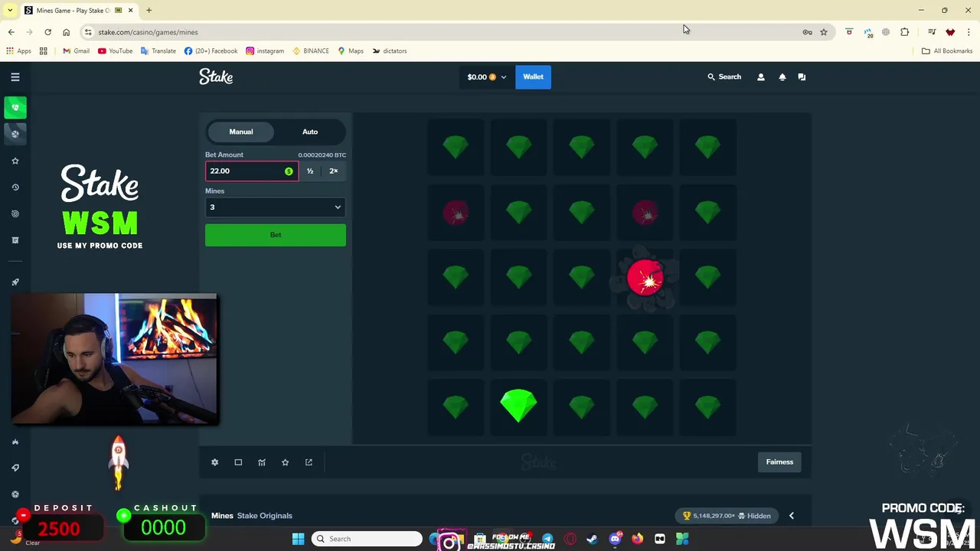
Task: Open game settings gear icon
Action: 214,462
